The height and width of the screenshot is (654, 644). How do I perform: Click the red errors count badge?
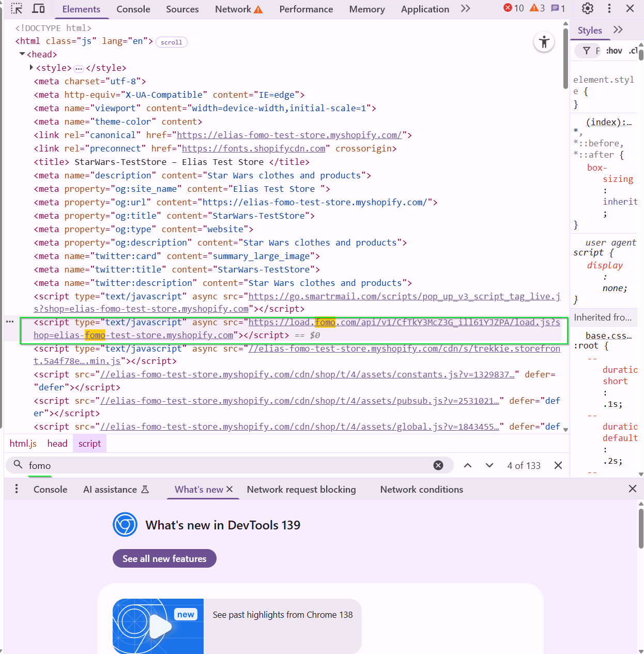coord(513,8)
